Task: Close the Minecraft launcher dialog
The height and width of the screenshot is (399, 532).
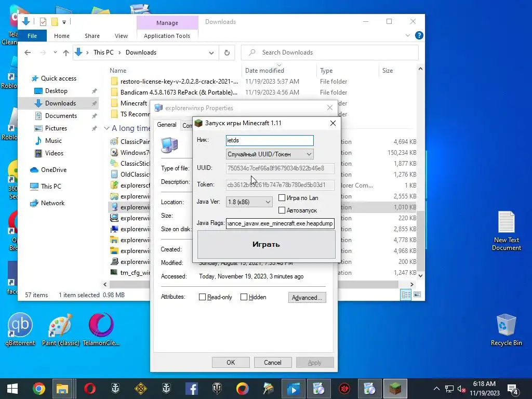Action: (x=333, y=123)
